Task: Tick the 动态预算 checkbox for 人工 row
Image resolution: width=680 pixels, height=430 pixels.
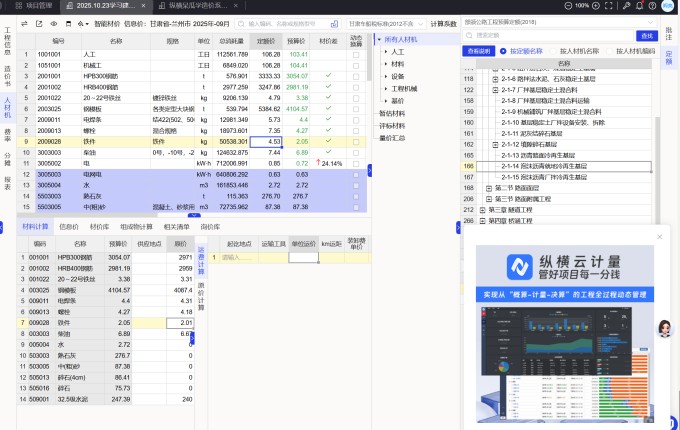Action: [356, 54]
